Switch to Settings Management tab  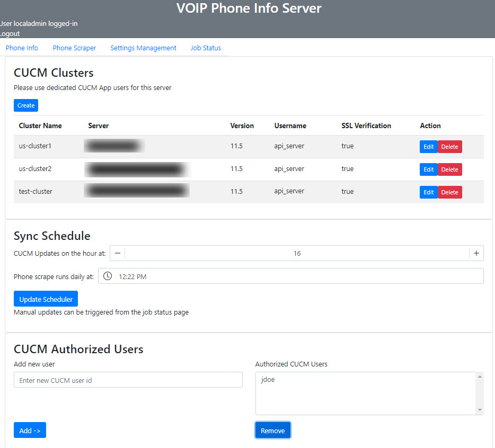(x=143, y=48)
